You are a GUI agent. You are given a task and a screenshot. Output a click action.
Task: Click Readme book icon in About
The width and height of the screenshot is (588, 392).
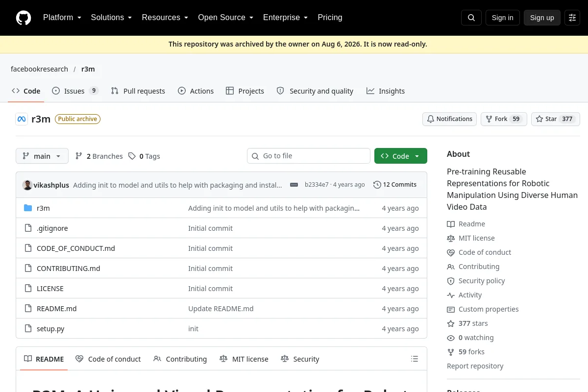click(451, 224)
